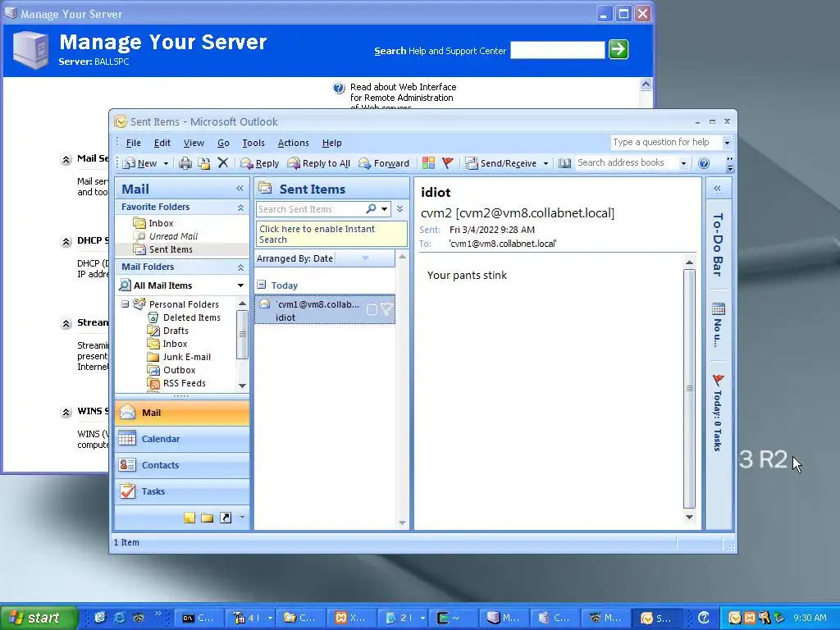Click Reply to All button

point(319,163)
